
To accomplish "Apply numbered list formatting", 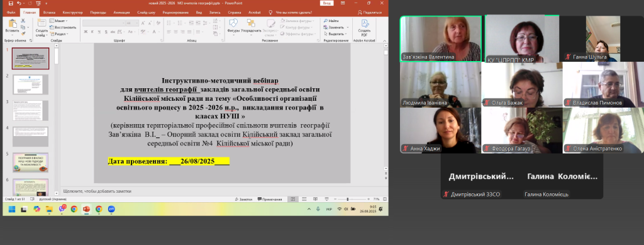I will click(180, 23).
